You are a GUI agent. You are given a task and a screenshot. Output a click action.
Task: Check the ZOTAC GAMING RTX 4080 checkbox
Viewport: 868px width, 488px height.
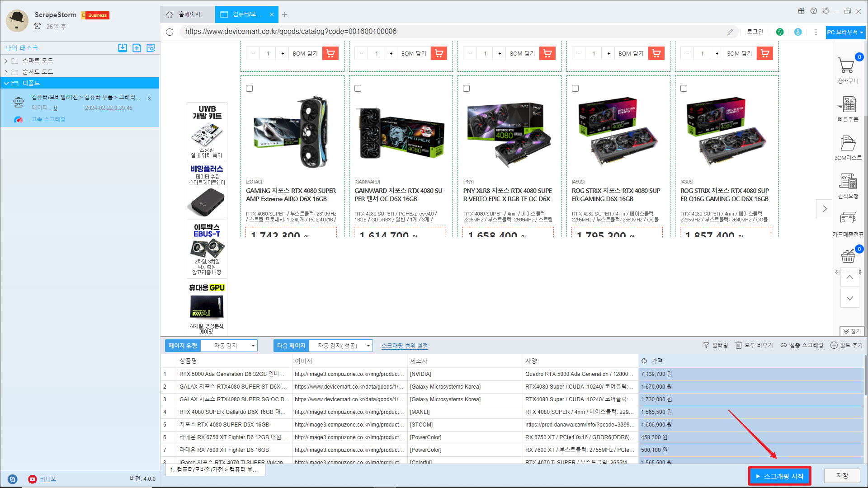pyautogui.click(x=249, y=89)
